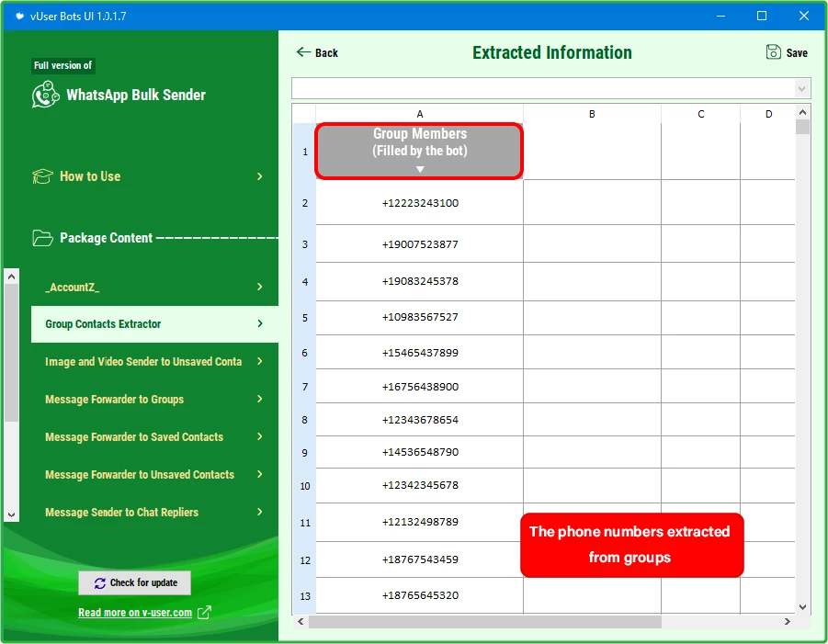Expand the How to Use chevron
The height and width of the screenshot is (644, 828).
pos(259,176)
